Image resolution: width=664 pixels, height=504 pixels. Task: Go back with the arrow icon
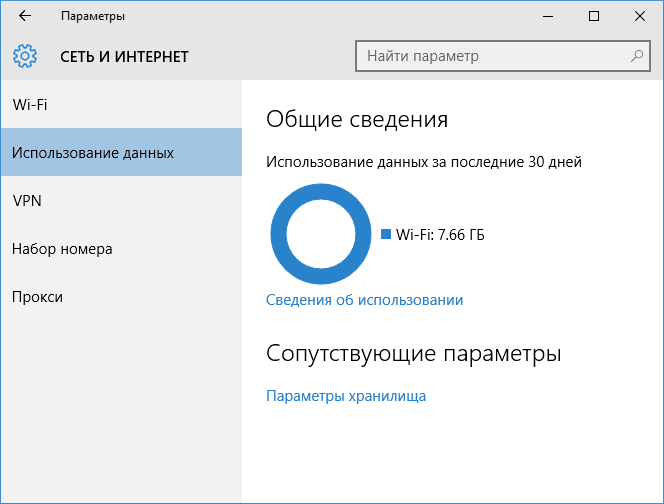point(25,16)
